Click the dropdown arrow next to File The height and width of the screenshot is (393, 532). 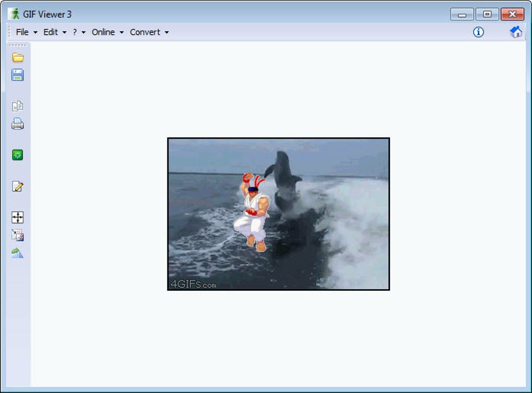(35, 32)
